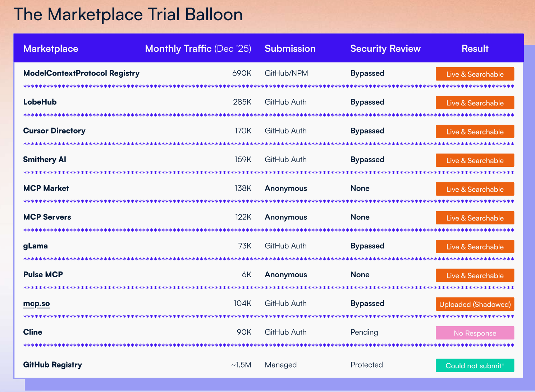Click the Cursor Directory marketplace name
The height and width of the screenshot is (392, 535).
(54, 131)
